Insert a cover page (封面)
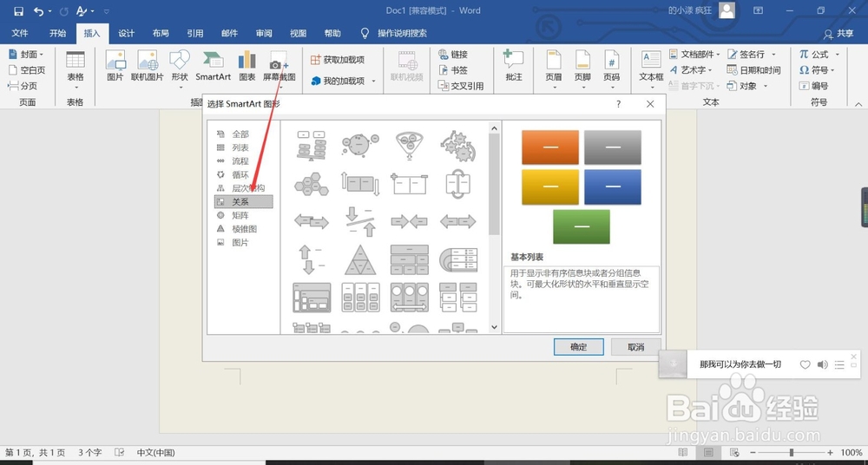This screenshot has width=868, height=465. pyautogui.click(x=25, y=55)
